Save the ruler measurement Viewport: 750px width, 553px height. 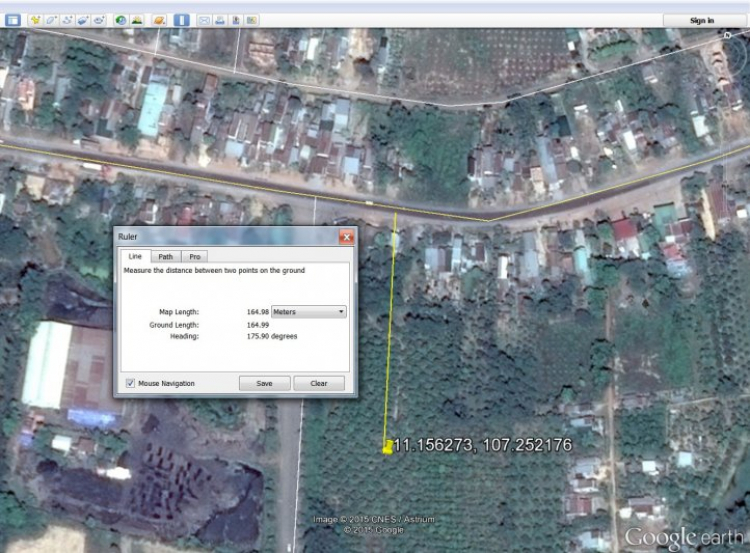coord(265,383)
